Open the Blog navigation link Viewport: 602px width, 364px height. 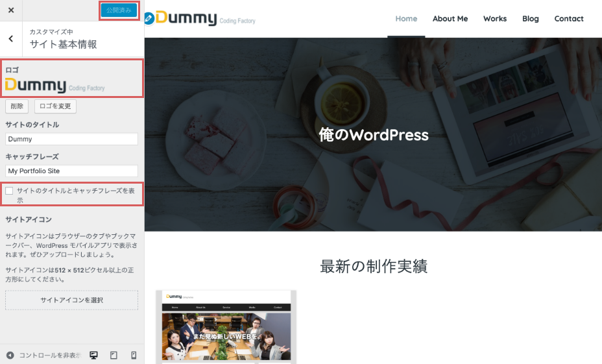[x=530, y=19]
